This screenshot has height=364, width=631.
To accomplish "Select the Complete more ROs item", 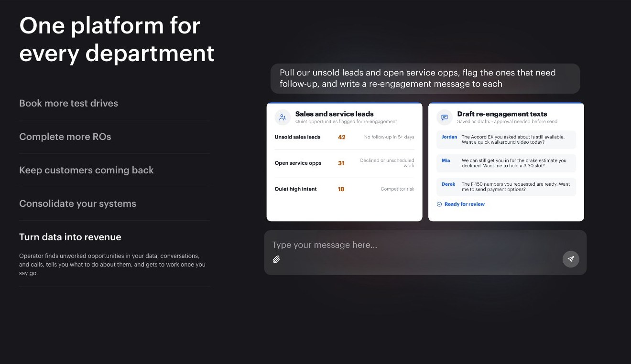I will coord(65,137).
